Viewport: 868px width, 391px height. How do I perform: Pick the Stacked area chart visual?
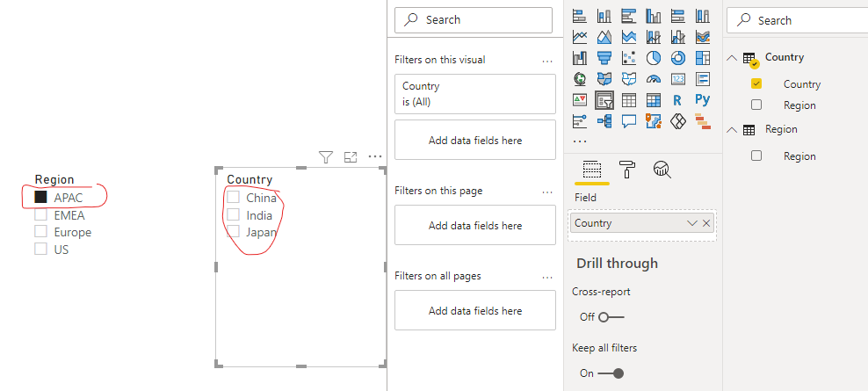click(x=629, y=37)
